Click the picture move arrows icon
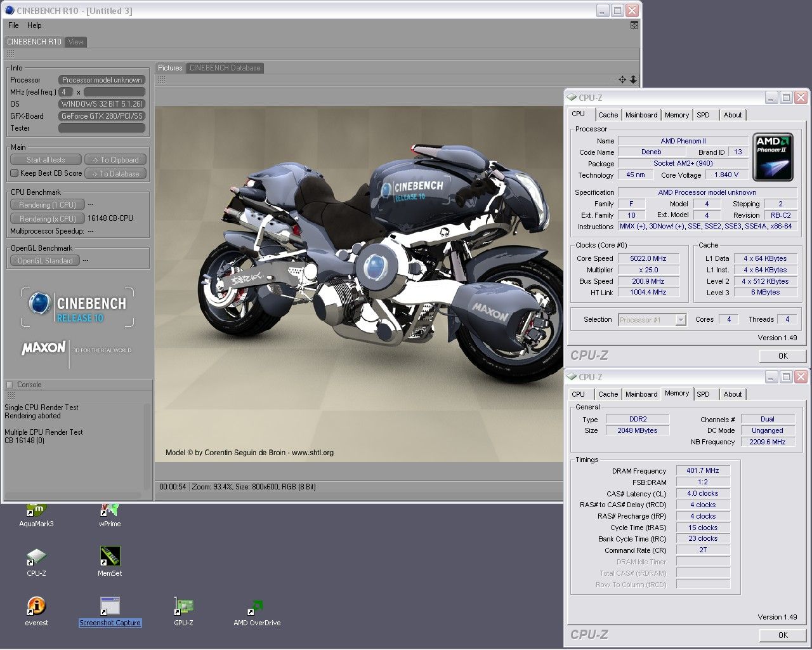The width and height of the screenshot is (812, 650). tap(622, 79)
